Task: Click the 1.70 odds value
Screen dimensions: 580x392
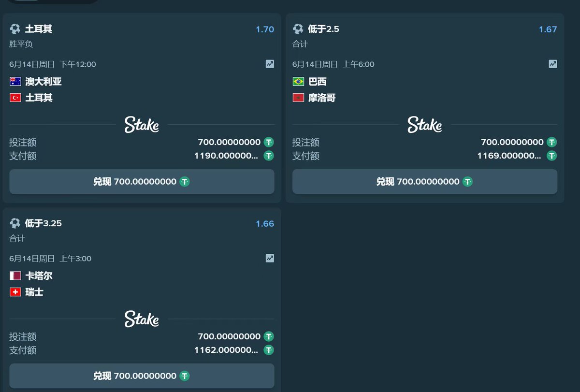Action: (265, 29)
